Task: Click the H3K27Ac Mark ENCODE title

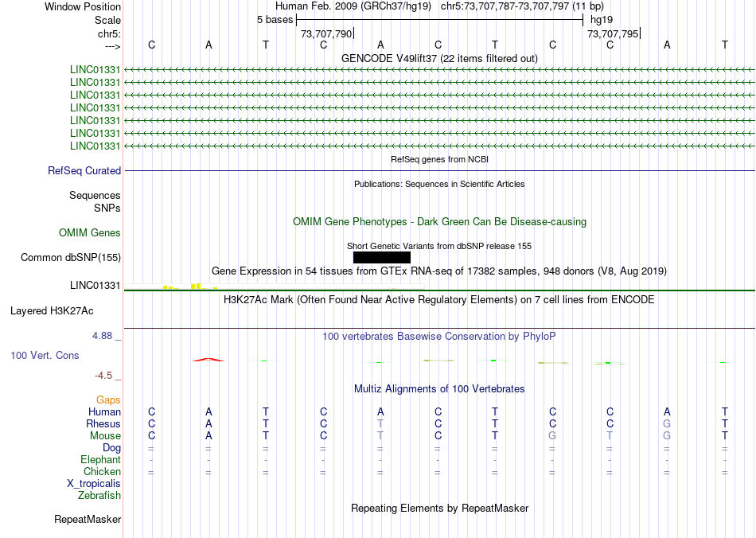Action: tap(439, 300)
